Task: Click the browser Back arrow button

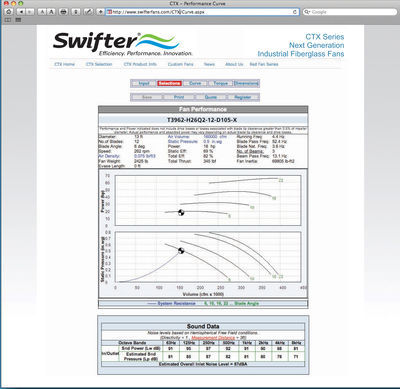Action: (x=21, y=12)
